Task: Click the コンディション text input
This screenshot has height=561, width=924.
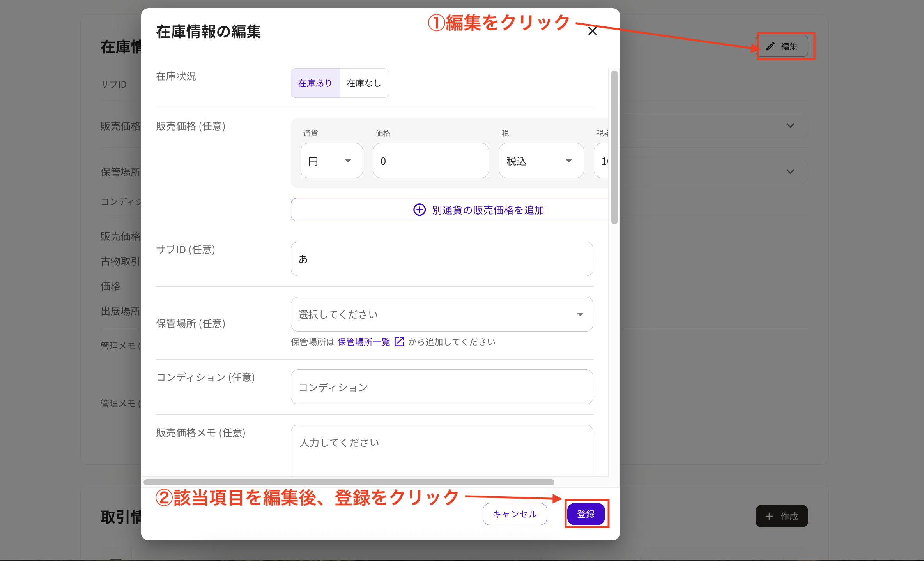Action: click(441, 387)
